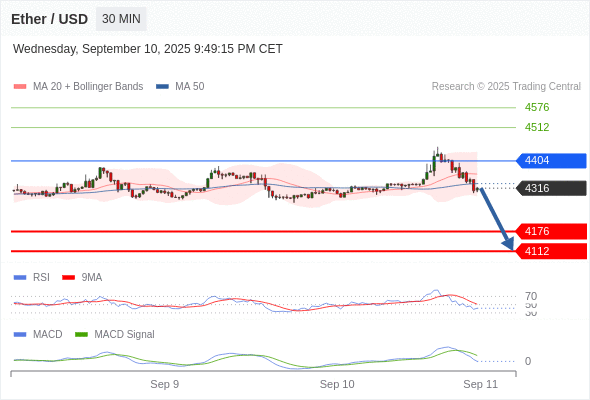Click the Sep 9 date axis label
The width and height of the screenshot is (590, 400).
click(x=164, y=384)
